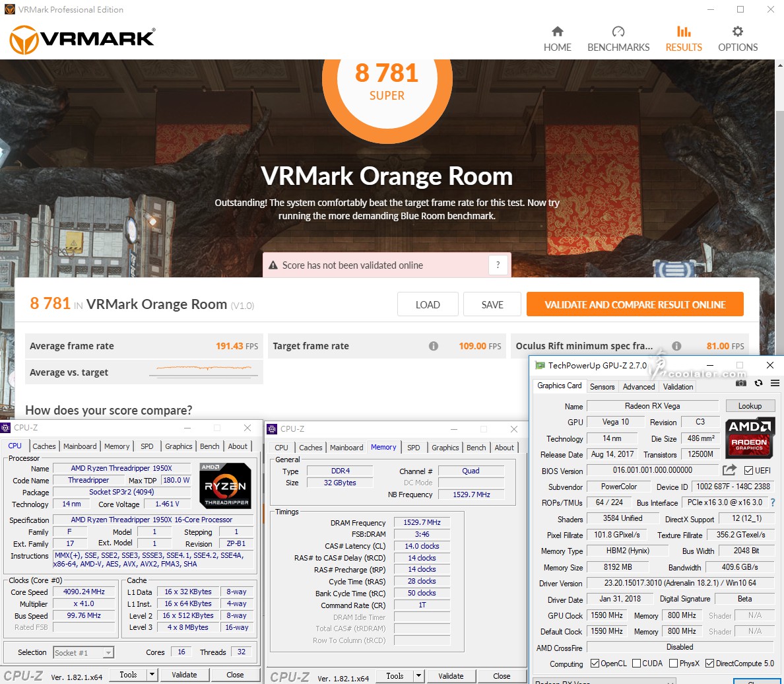784x684 pixels.
Task: Open the GPU-Z hamburger menu
Action: 775,384
